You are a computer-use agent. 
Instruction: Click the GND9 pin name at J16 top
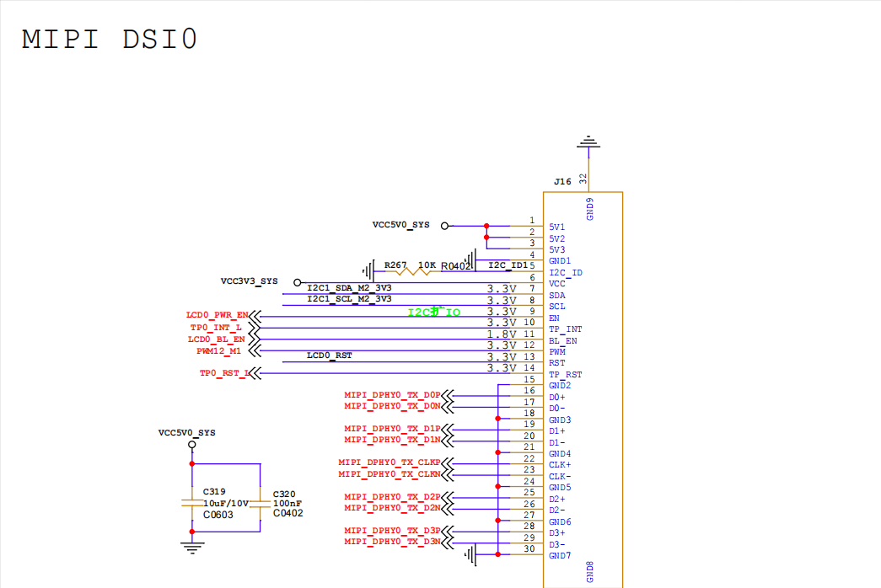coord(589,209)
